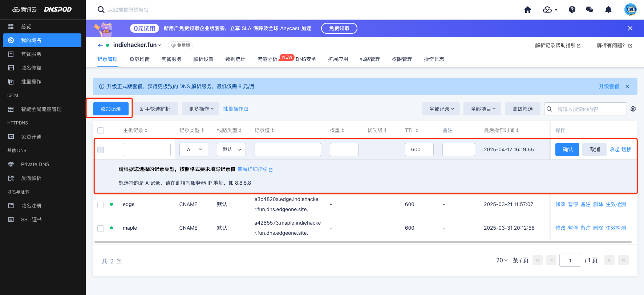Click 确认 to confirm new record
The height and width of the screenshot is (295, 644).
point(567,149)
